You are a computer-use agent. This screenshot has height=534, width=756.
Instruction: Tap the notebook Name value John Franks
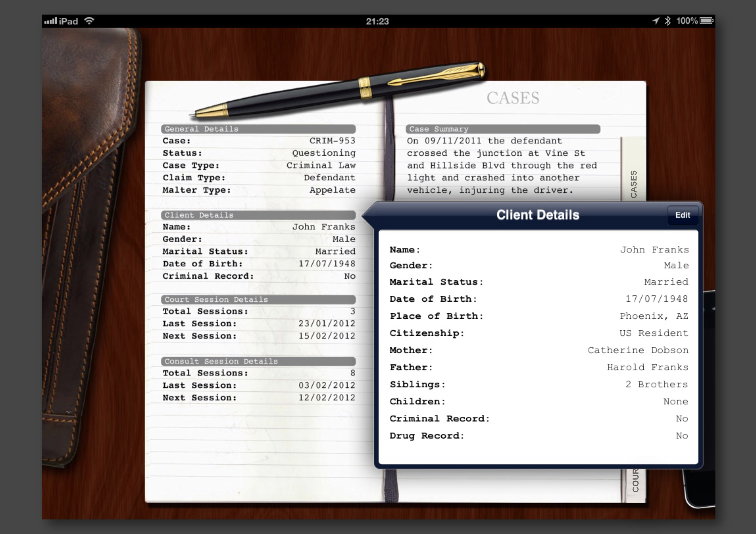(324, 227)
